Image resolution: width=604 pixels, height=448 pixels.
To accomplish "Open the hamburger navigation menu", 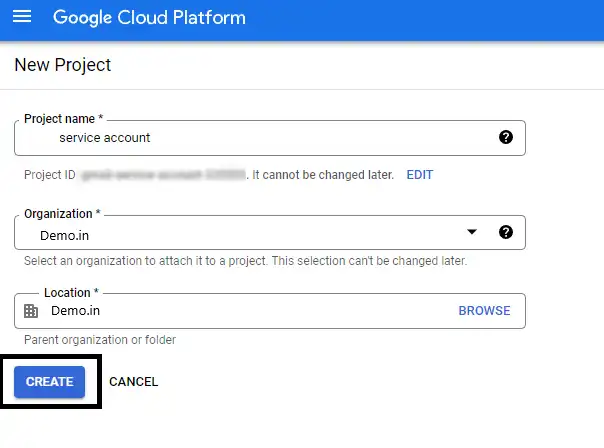I will point(22,17).
